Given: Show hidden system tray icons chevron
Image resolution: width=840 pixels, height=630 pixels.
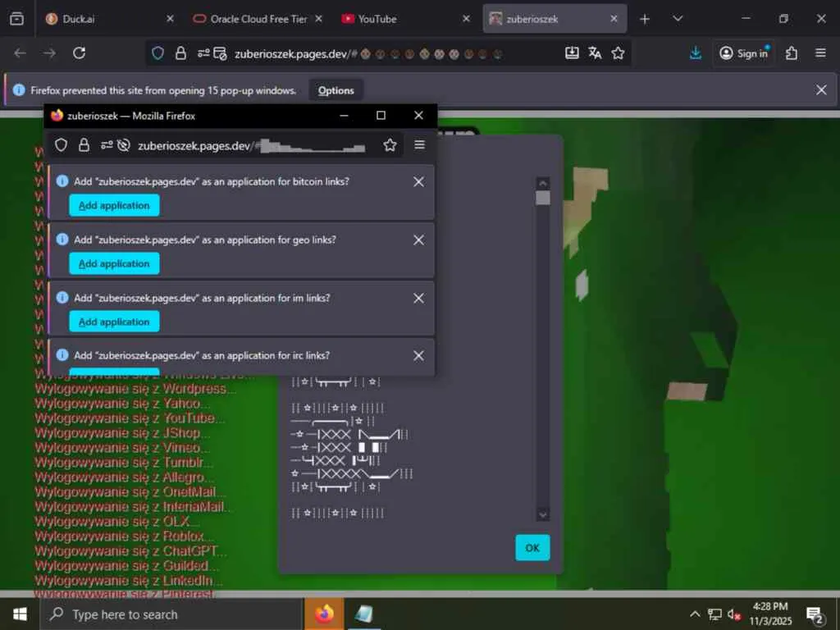Looking at the screenshot, I should tap(695, 614).
